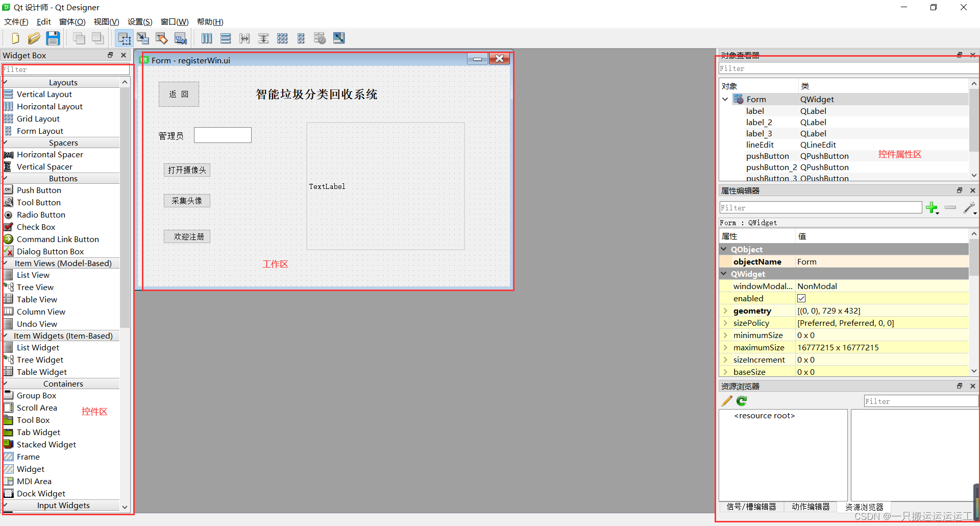
Task: Switch to Edit Tab Order mode icon
Action: click(180, 38)
